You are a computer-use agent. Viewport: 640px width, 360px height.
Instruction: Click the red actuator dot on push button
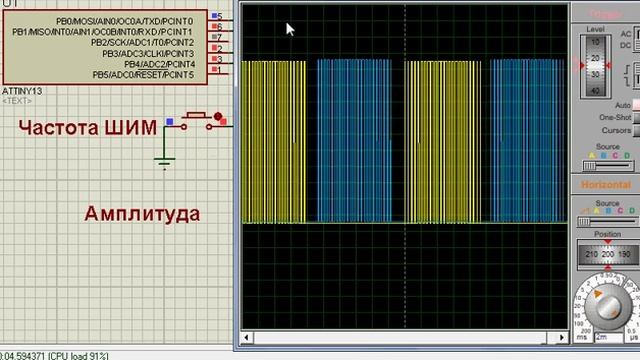pyautogui.click(x=218, y=116)
